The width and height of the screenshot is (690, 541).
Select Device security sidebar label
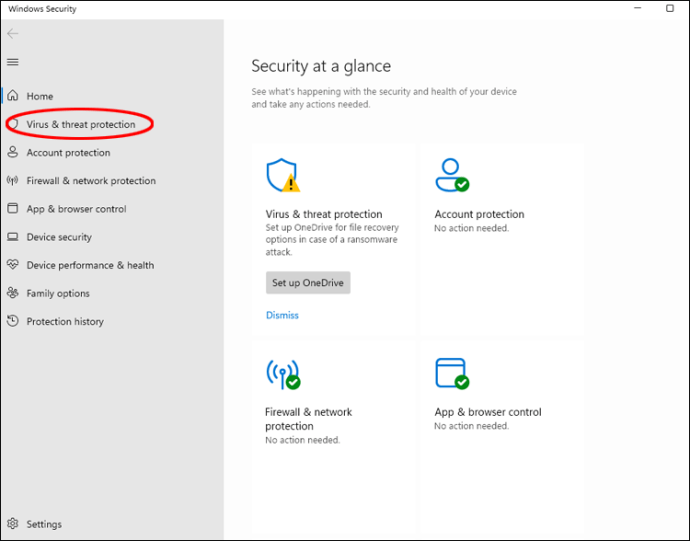click(x=59, y=237)
